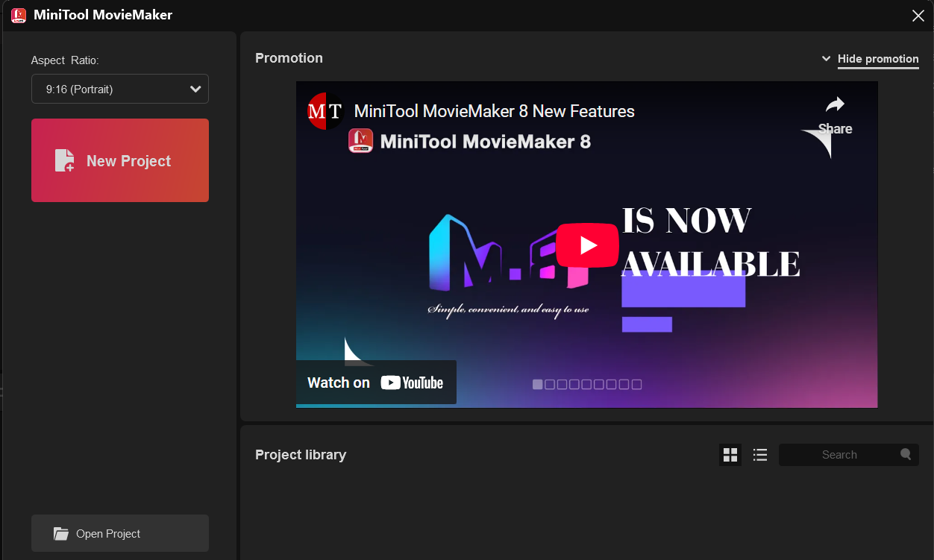Click the Hide promotion link

tap(878, 59)
